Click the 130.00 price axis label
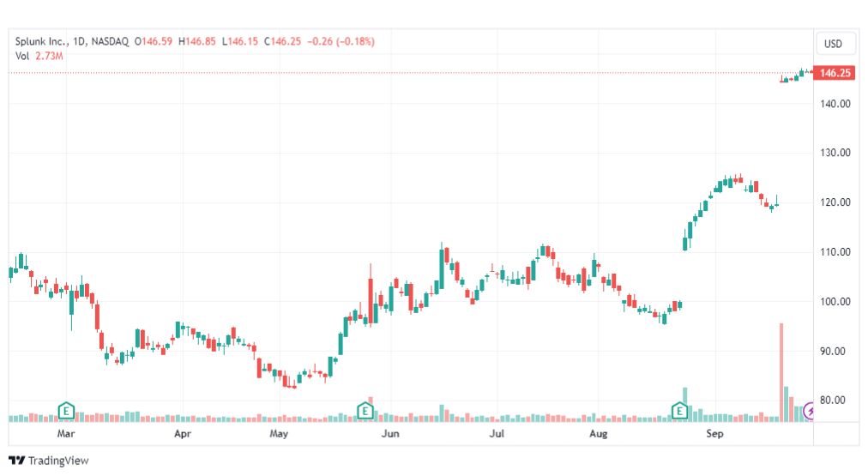868x476 pixels. click(x=835, y=152)
